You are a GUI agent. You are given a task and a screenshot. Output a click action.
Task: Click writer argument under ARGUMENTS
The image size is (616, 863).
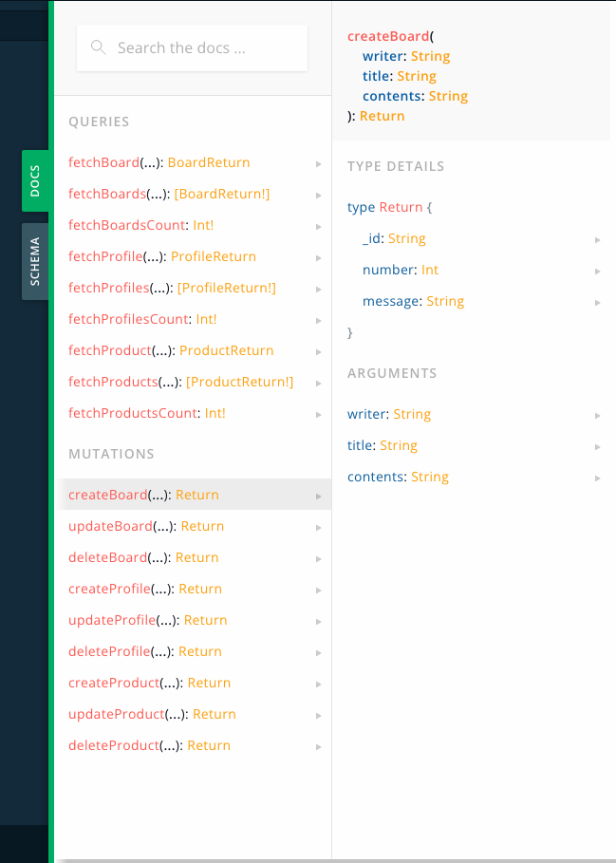367,415
